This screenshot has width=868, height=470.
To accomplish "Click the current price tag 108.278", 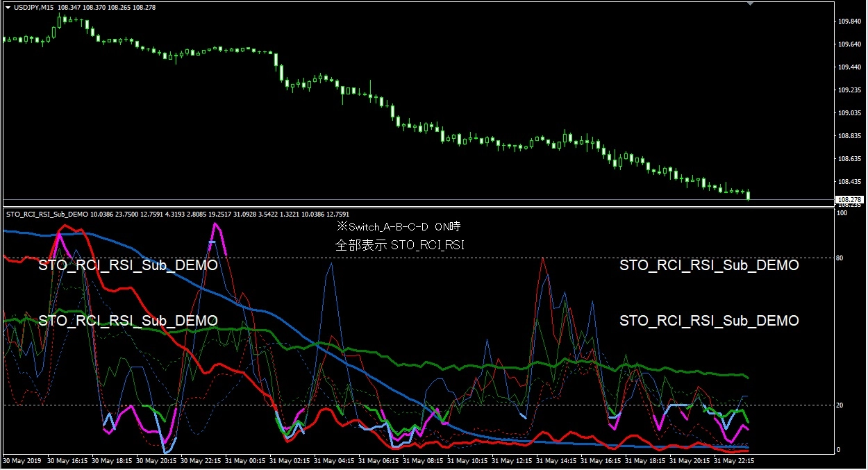I will (849, 199).
